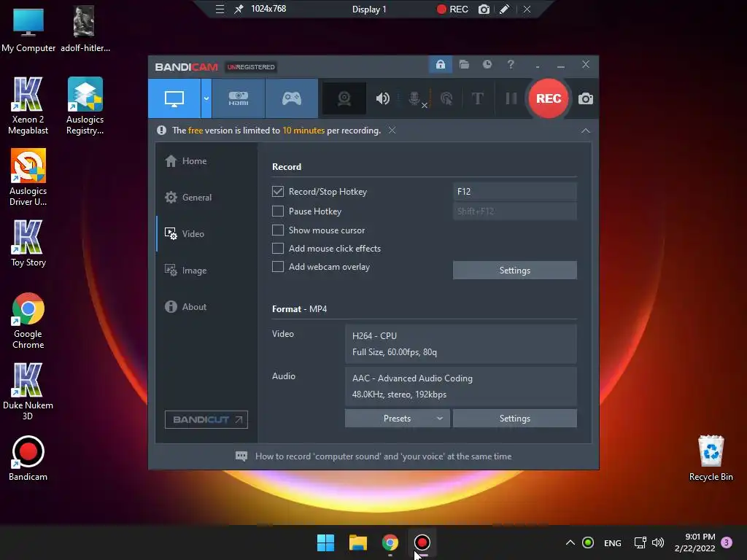
Task: Click REC on the top display bar
Action: [x=452, y=9]
